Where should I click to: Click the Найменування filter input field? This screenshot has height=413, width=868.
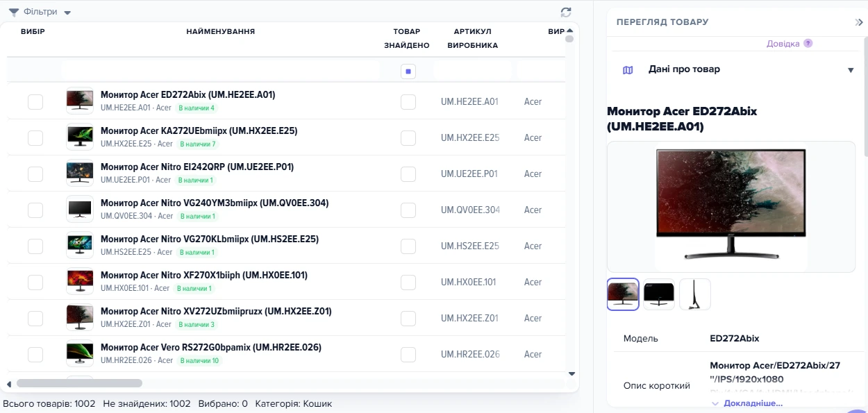tap(220, 71)
